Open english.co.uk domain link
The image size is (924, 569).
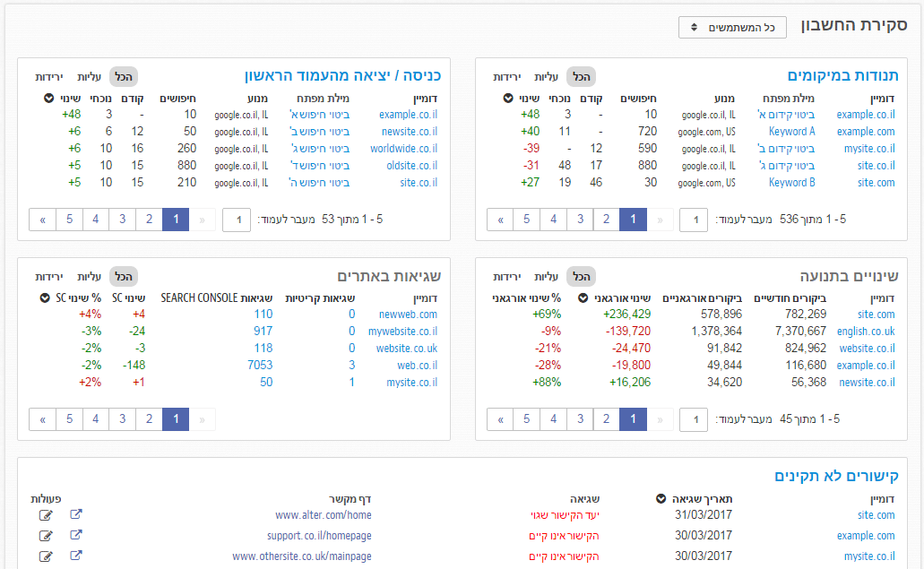(x=866, y=332)
